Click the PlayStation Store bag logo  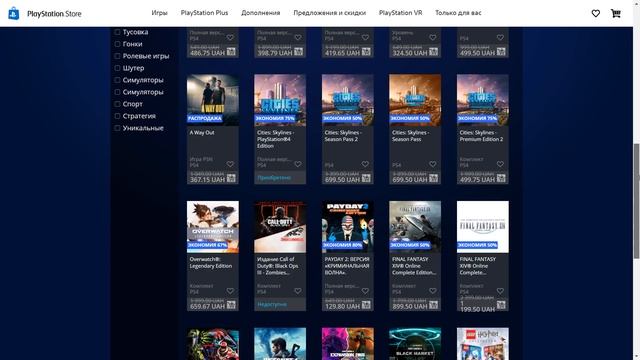(x=13, y=13)
